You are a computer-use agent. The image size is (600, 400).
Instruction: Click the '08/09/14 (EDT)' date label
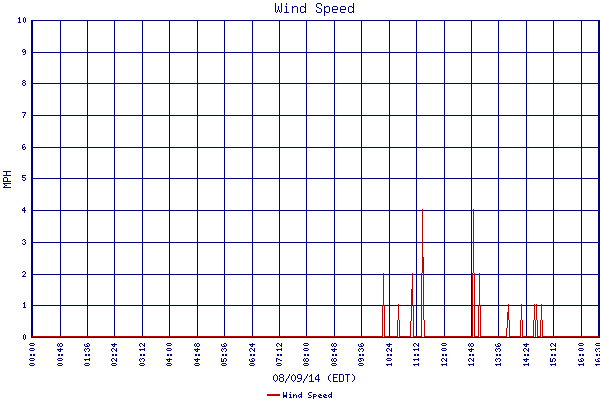click(314, 378)
